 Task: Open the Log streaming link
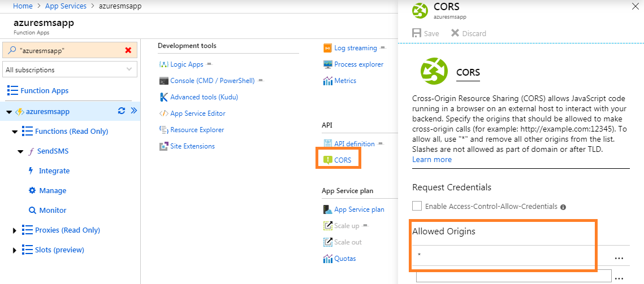click(356, 48)
